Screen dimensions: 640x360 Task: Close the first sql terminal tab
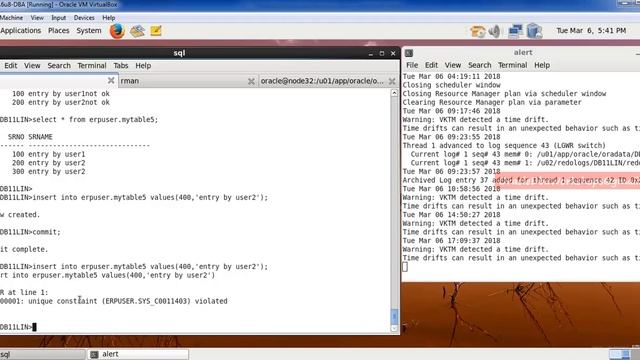(111, 81)
